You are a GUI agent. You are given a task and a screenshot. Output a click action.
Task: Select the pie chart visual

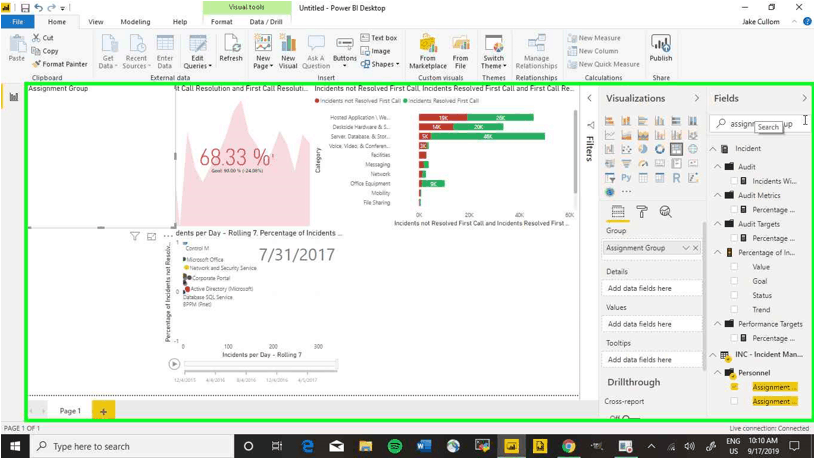(x=643, y=149)
